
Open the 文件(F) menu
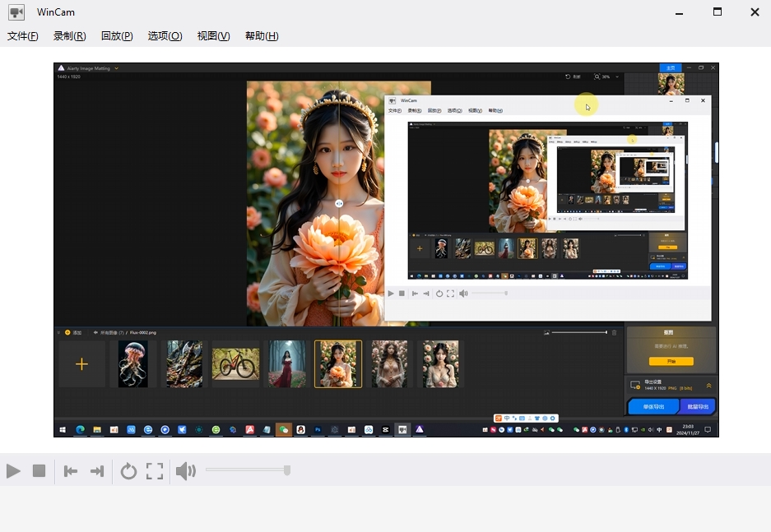click(x=23, y=36)
